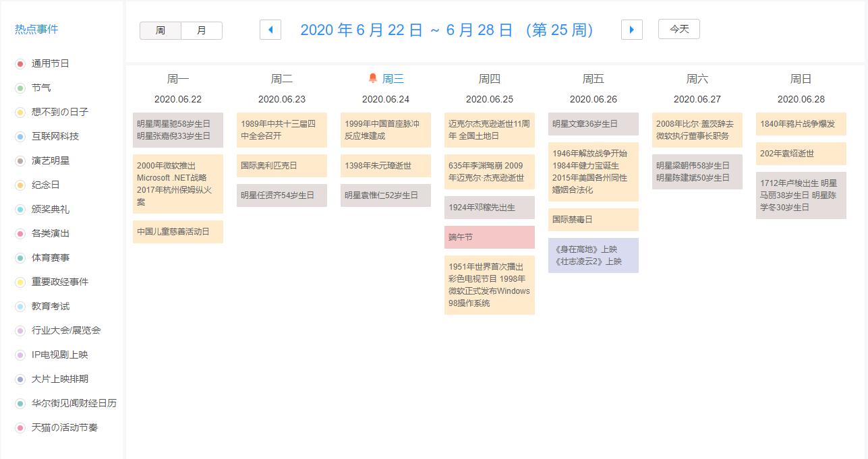Open the 热点事件 heading link

click(x=36, y=29)
